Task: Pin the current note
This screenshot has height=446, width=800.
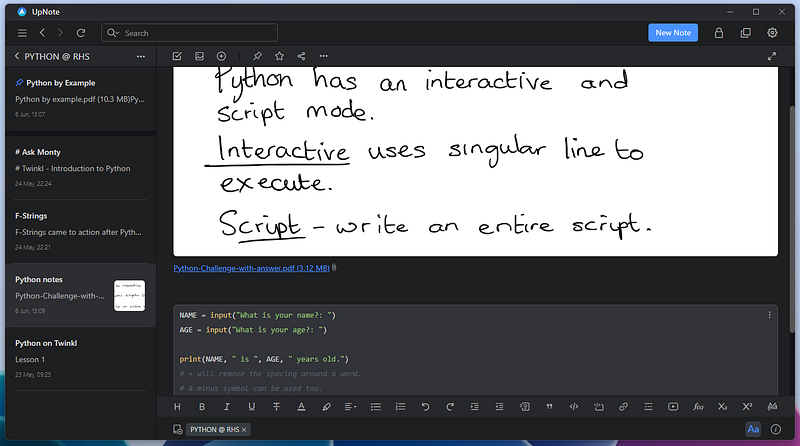Action: point(257,57)
